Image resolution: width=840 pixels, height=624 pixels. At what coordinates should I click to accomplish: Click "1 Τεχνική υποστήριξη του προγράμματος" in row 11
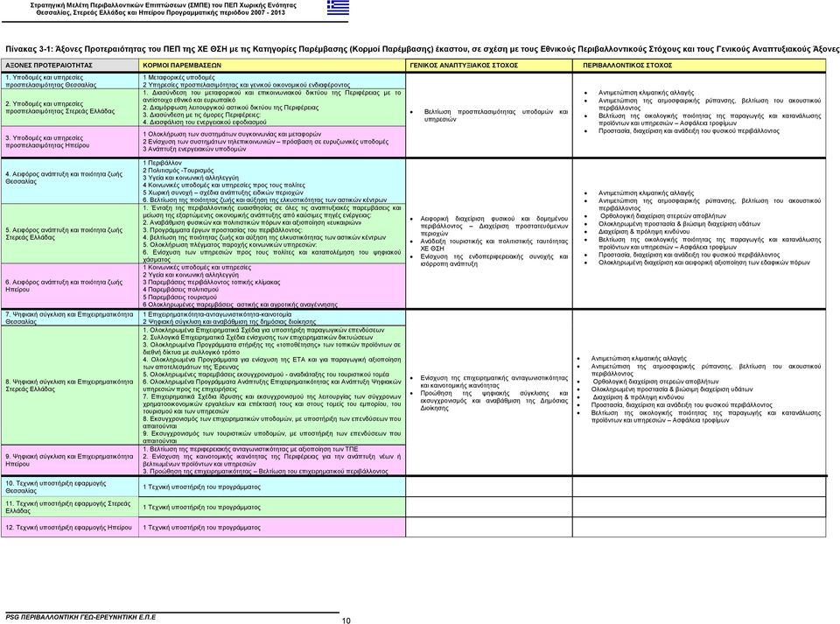point(201,507)
